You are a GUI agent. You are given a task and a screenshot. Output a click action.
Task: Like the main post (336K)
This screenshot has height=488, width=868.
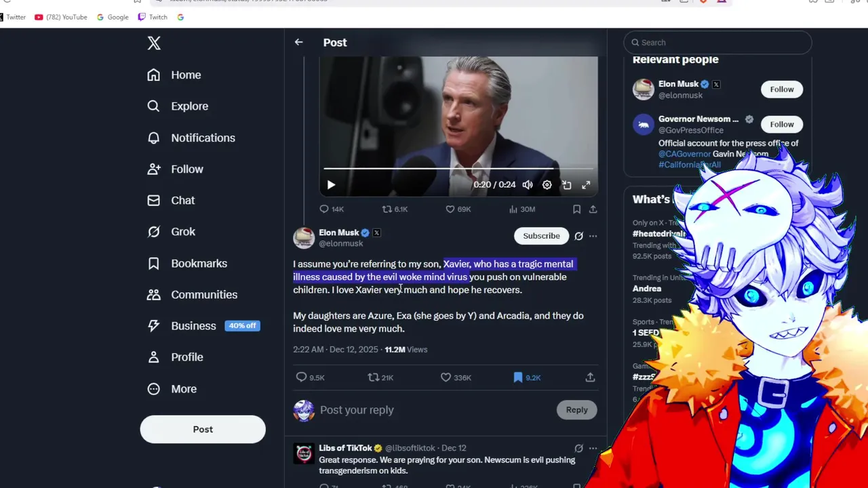(456, 378)
